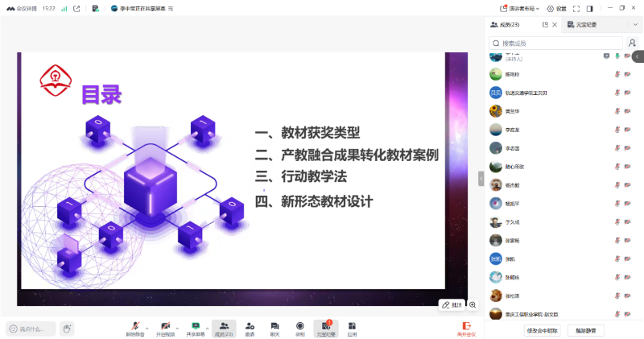Open the 应用 apps icon
This screenshot has height=339, width=644.
coord(352,327)
